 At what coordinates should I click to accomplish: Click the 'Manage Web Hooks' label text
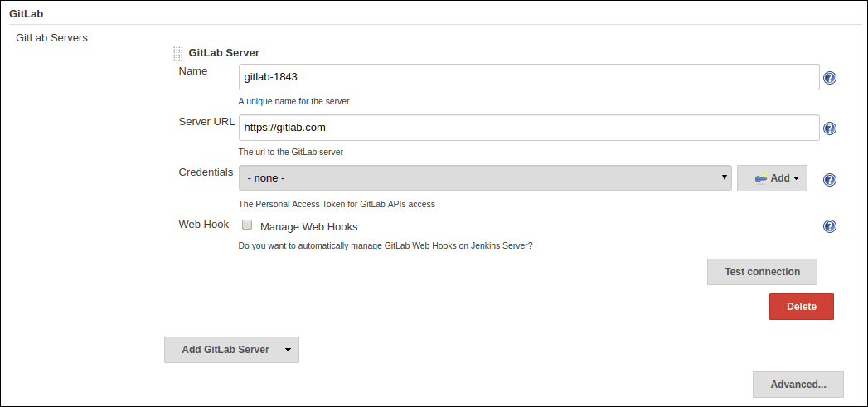click(x=308, y=226)
